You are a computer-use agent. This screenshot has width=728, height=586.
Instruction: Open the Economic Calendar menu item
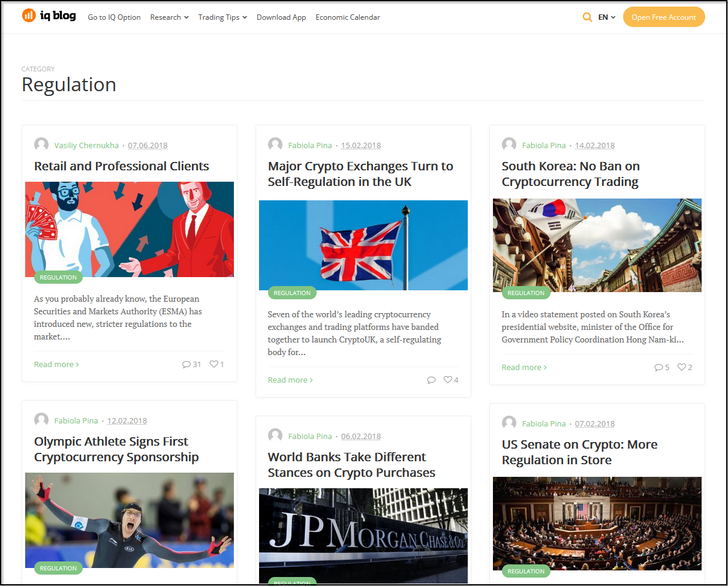coord(348,17)
